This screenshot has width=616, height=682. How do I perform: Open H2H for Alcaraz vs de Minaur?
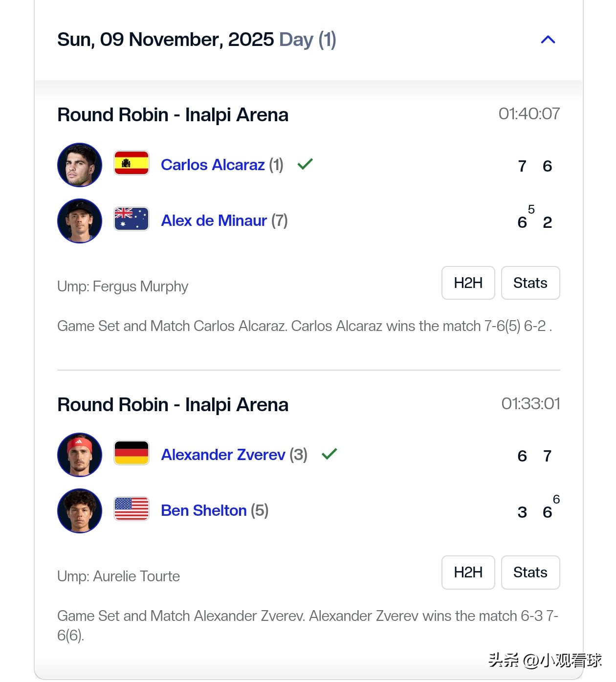click(x=468, y=283)
